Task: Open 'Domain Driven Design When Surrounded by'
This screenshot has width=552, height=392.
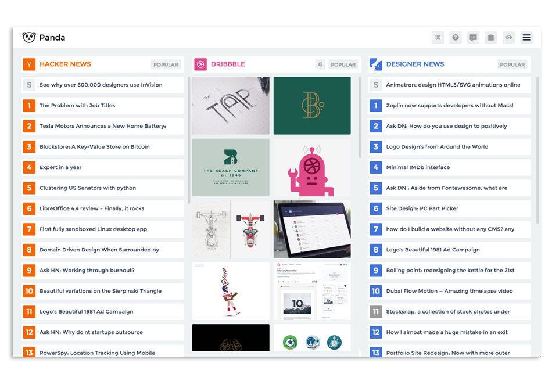Action: coord(102,250)
